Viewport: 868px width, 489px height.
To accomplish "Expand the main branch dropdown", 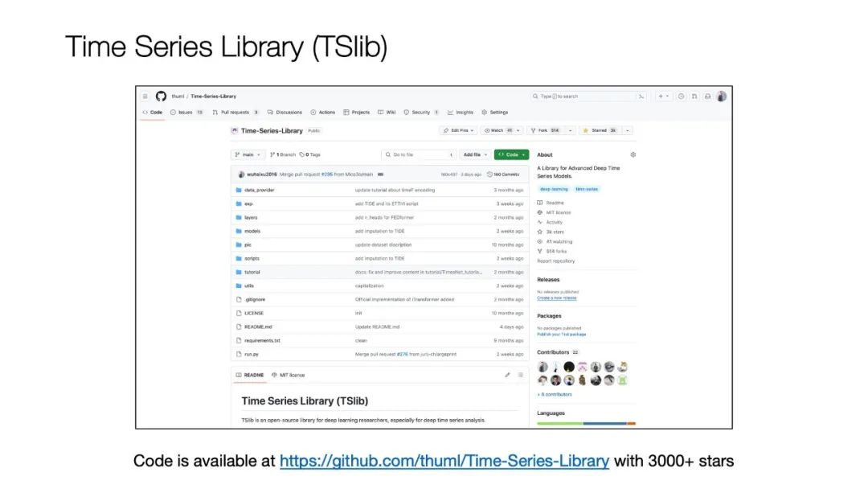I will point(248,154).
